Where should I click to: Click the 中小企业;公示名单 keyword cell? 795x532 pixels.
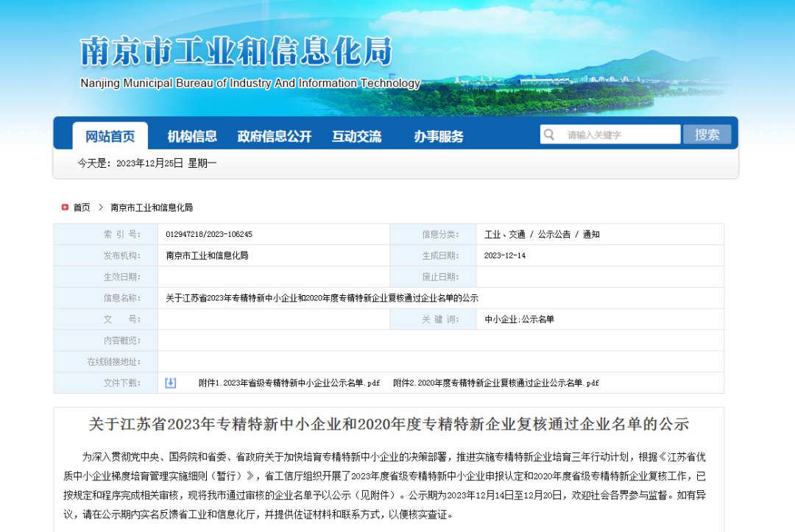[x=519, y=319]
